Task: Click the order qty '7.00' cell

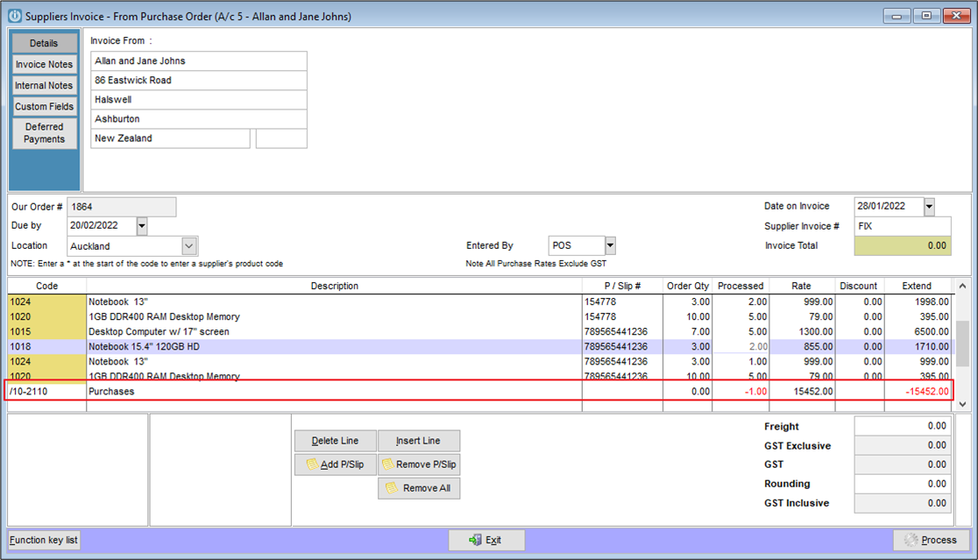Action: click(x=687, y=332)
